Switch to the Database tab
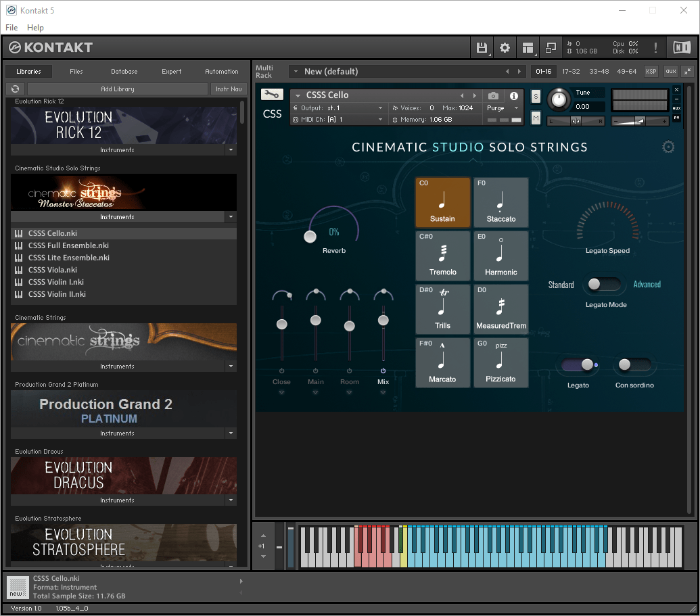The height and width of the screenshot is (616, 700). click(x=124, y=72)
